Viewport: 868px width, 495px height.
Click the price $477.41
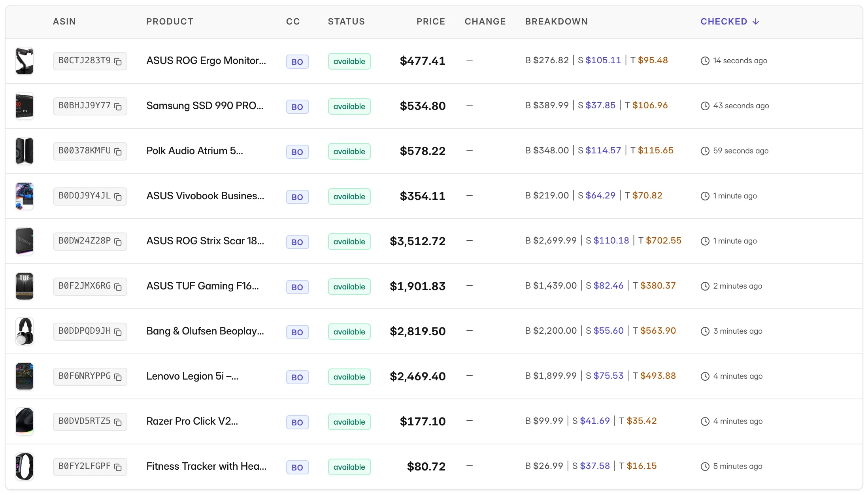pos(423,61)
